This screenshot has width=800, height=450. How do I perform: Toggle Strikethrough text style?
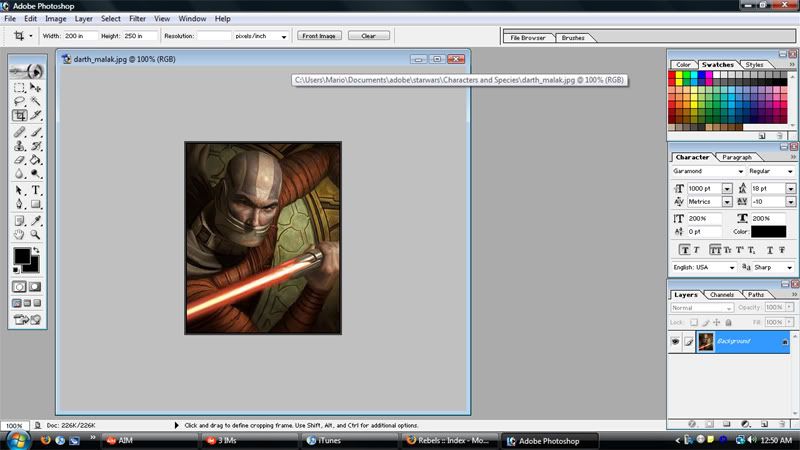pos(782,250)
